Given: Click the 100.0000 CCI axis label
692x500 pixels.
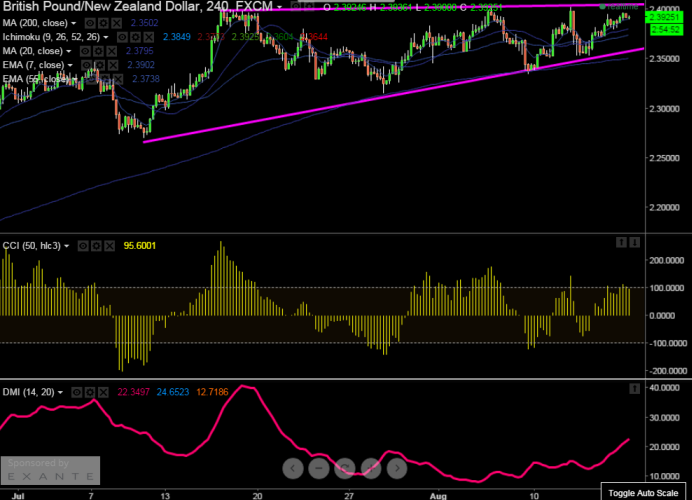Looking at the screenshot, I should tap(666, 288).
